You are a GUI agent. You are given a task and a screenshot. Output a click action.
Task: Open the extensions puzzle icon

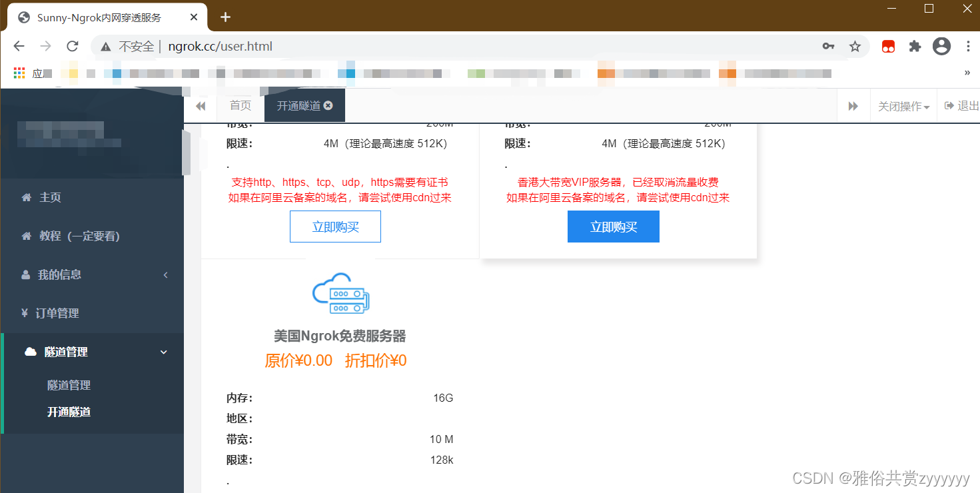[x=915, y=46]
